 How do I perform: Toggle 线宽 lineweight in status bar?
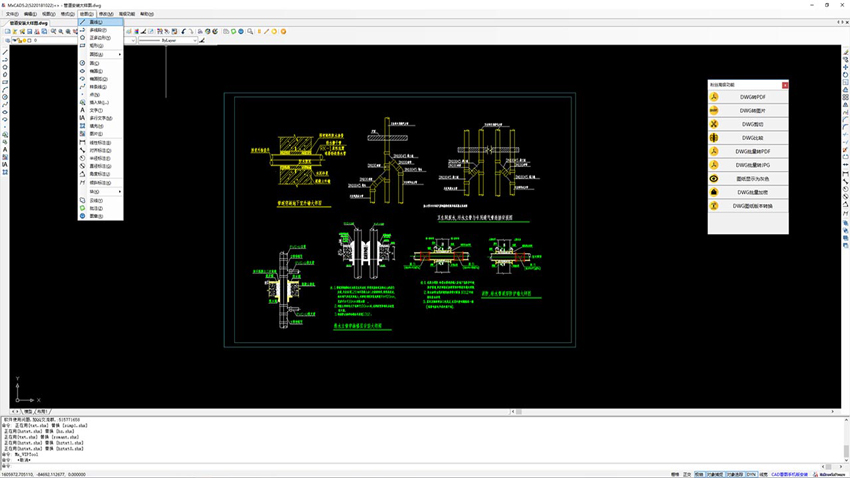coord(763,474)
